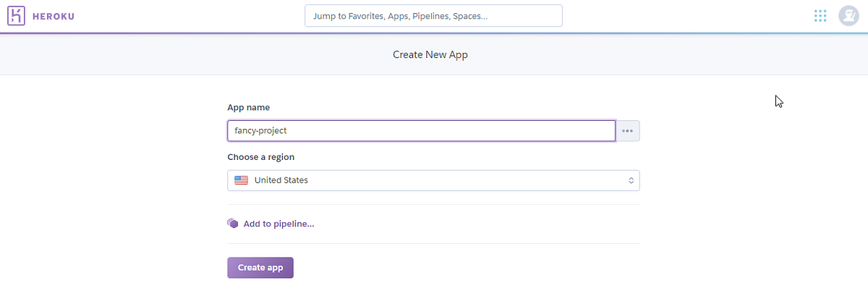The image size is (868, 304).
Task: Click the Heroku logo icon
Action: click(17, 16)
